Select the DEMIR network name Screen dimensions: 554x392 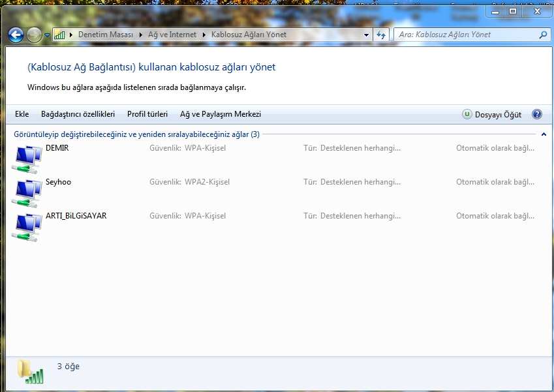point(57,148)
